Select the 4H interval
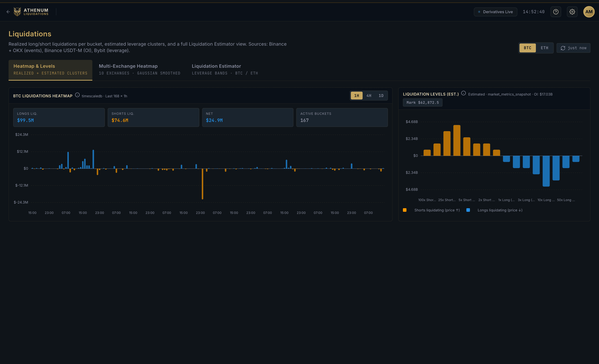 coord(369,96)
